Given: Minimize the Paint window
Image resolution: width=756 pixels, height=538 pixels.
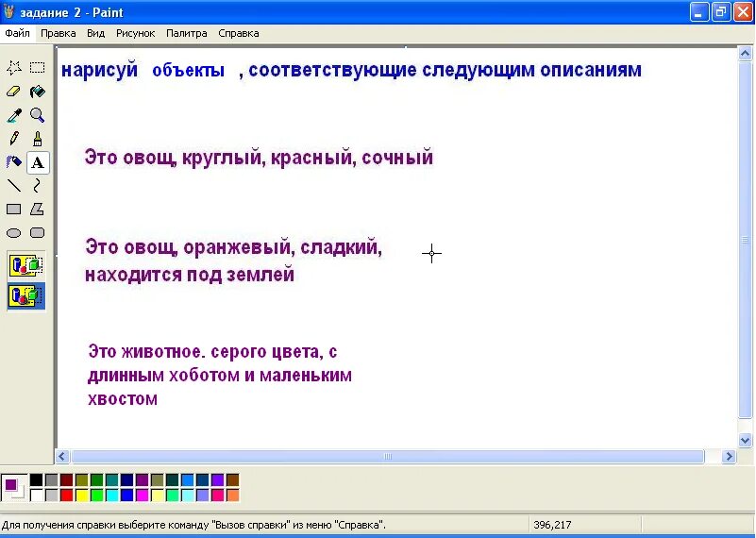Looking at the screenshot, I should (699, 11).
